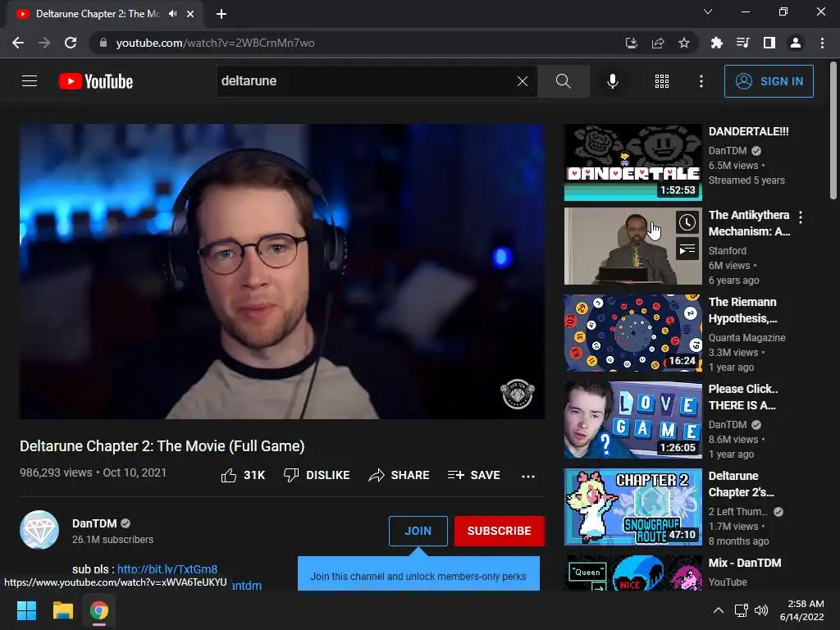Bookmark this page with star icon
The height and width of the screenshot is (630, 840).
click(684, 43)
